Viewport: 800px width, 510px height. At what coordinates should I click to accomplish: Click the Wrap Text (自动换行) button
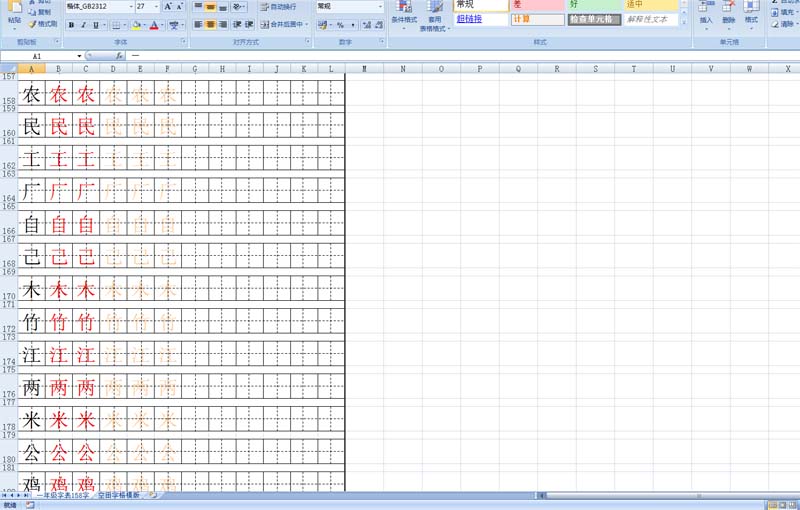point(279,7)
